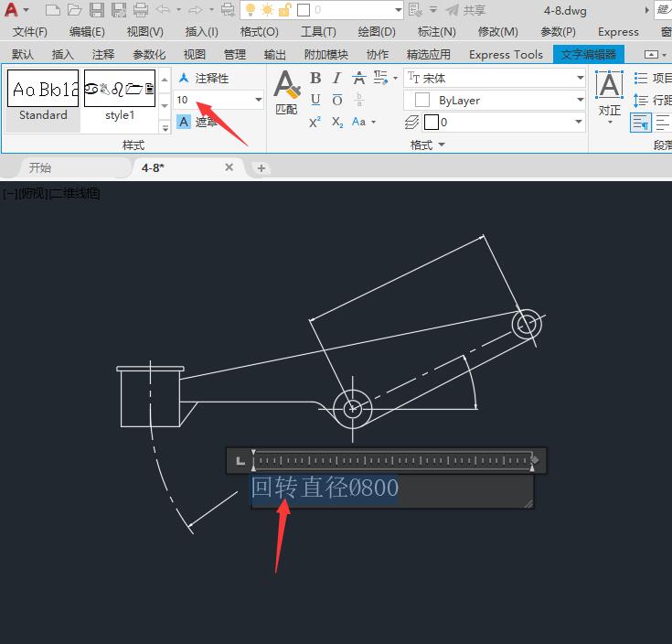This screenshot has width=672, height=644.
Task: Open the 文件(F) menu
Action: point(30,32)
